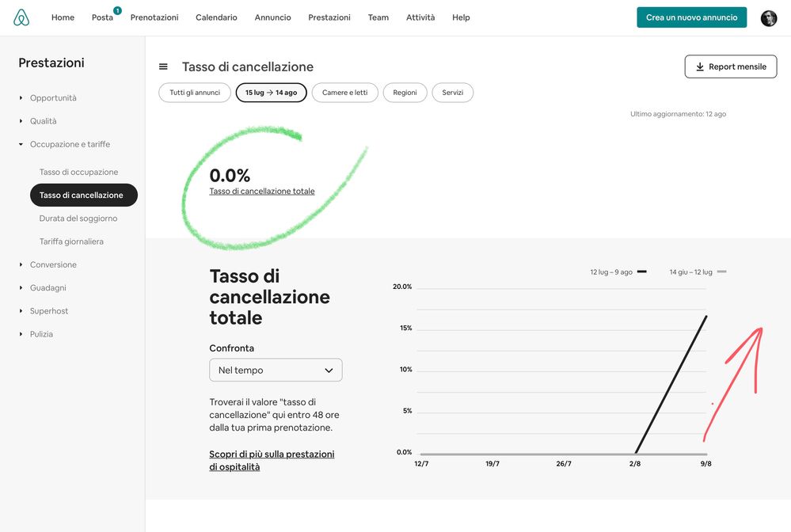Screen dimensions: 791x532
Task: Open the 15 lug to 14 ago date filter
Action: pos(271,93)
